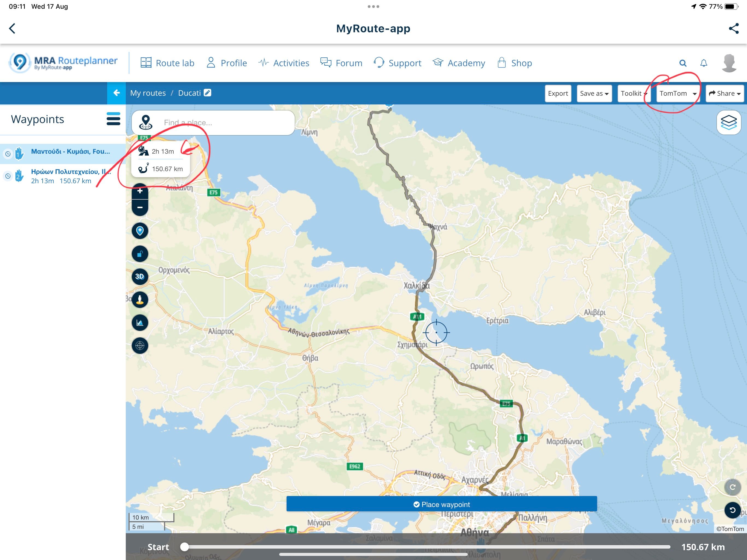This screenshot has height=560, width=747.
Task: Click the route progress slider handle
Action: point(184,547)
